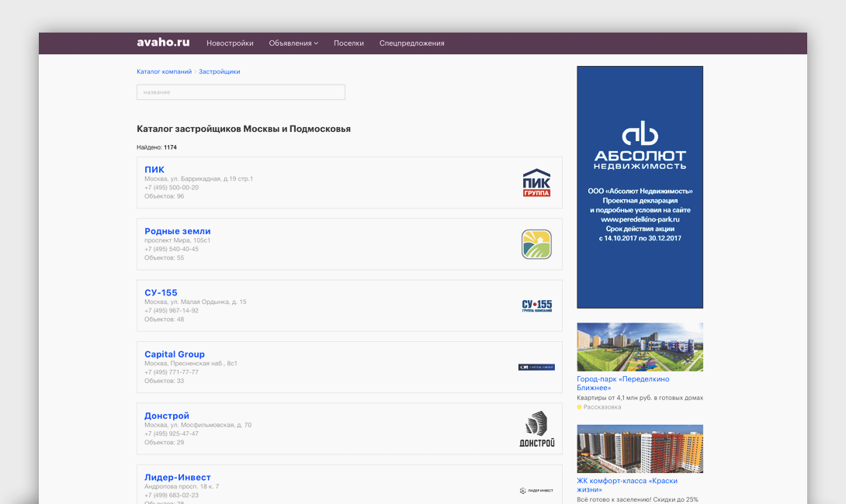Viewport: 846px width, 504px height.
Task: Click the Краски жизни photo thumbnail
Action: (x=640, y=449)
